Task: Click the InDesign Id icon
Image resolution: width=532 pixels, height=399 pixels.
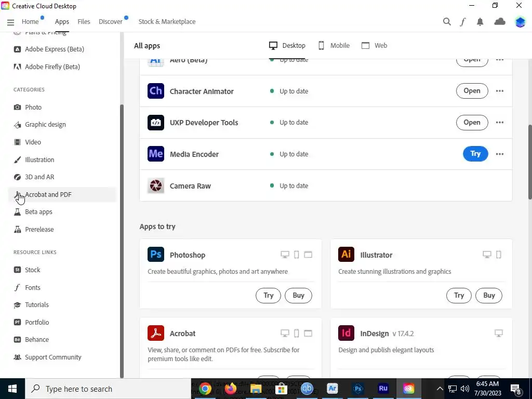Action: pyautogui.click(x=346, y=333)
